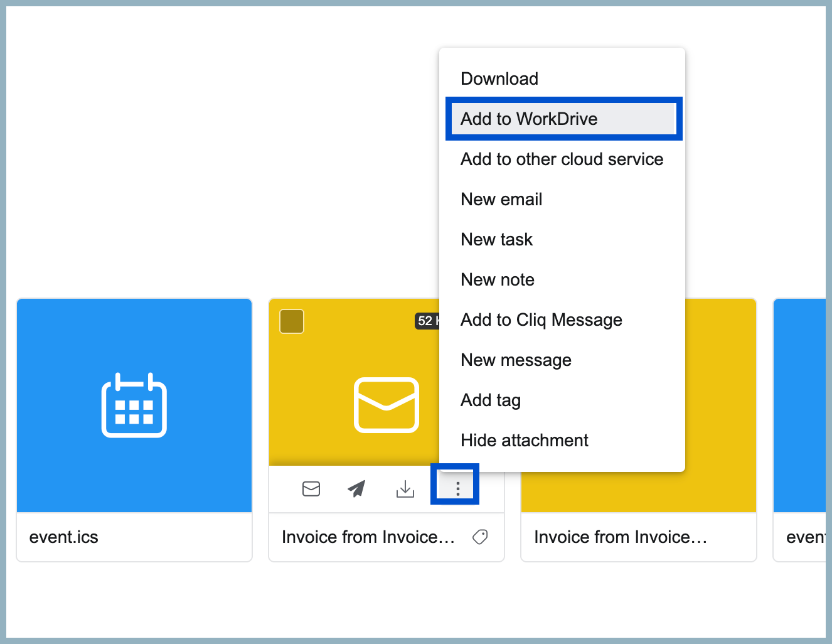
Task: Choose Add to Cliq Message
Action: pos(562,319)
